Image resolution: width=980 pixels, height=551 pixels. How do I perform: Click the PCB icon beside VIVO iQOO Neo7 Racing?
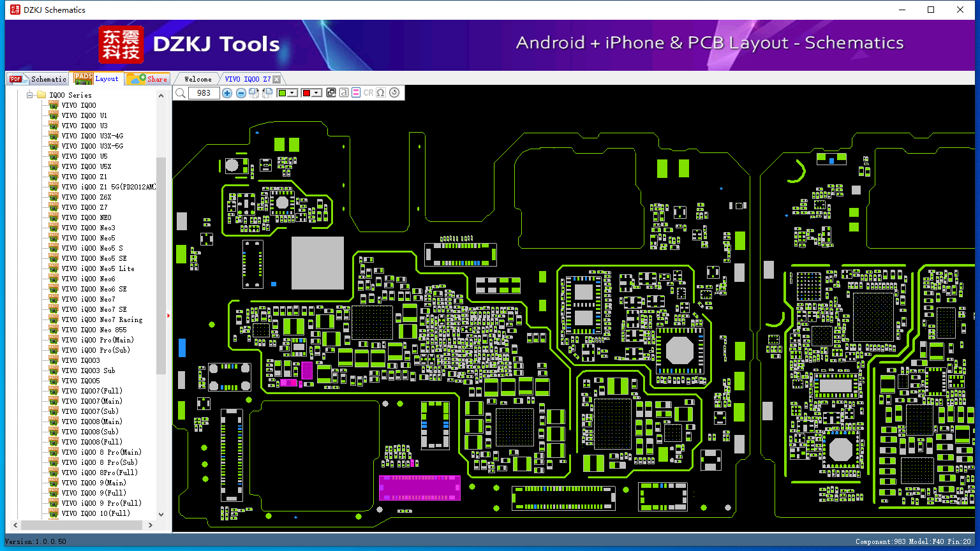tap(54, 320)
